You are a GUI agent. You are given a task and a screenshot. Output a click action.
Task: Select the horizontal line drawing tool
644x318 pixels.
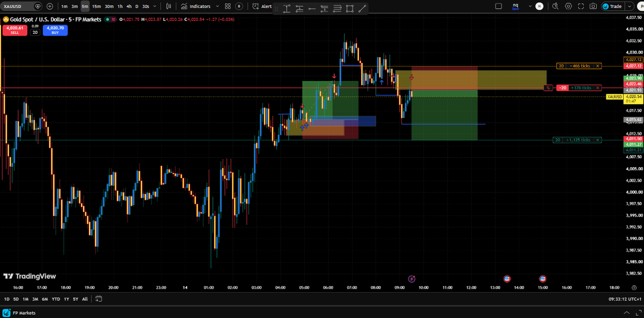click(x=312, y=8)
